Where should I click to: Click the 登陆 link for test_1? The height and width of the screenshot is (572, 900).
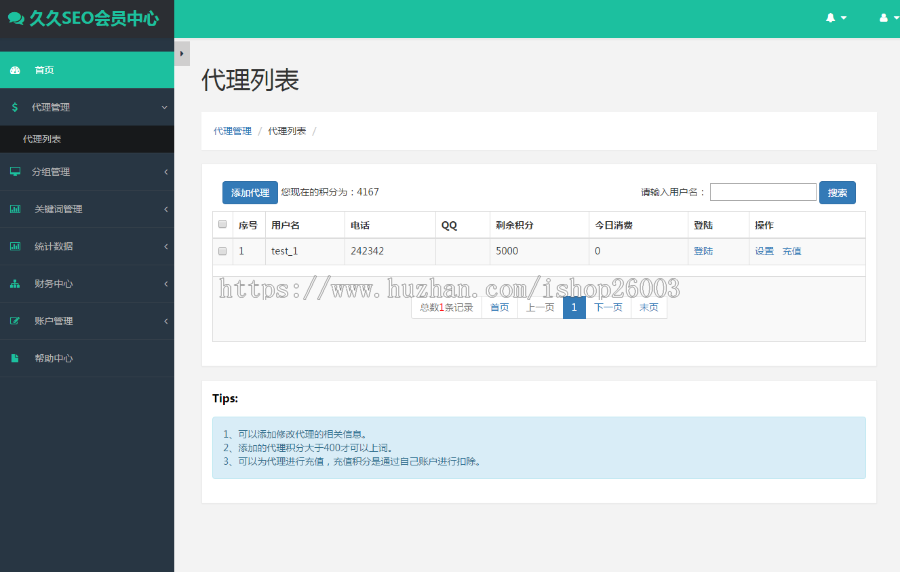(x=703, y=251)
